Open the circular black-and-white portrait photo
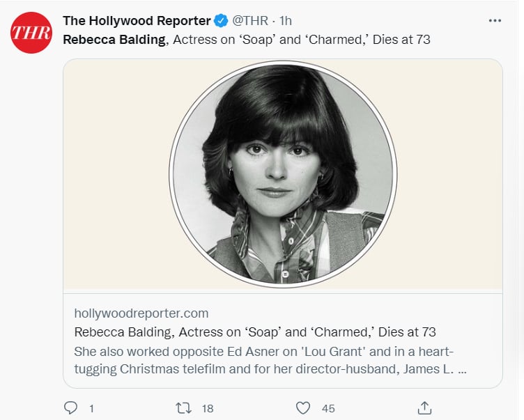This screenshot has width=524, height=420. pos(283,173)
